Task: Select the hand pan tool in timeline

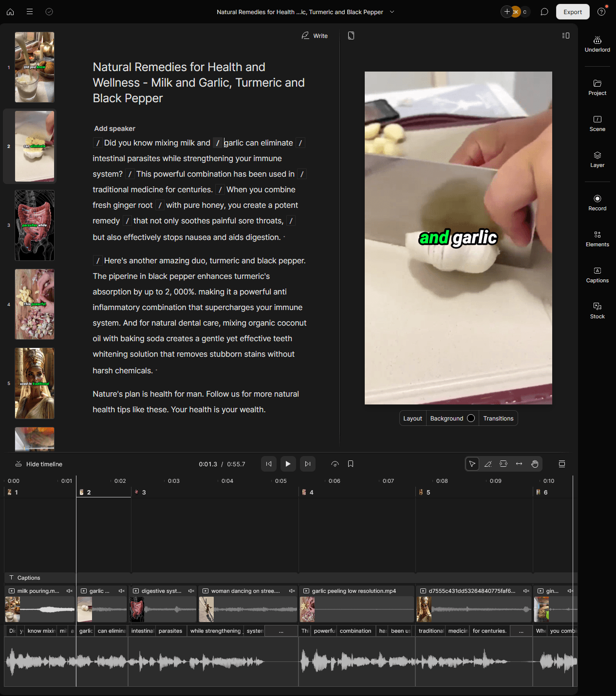Action: coord(535,464)
